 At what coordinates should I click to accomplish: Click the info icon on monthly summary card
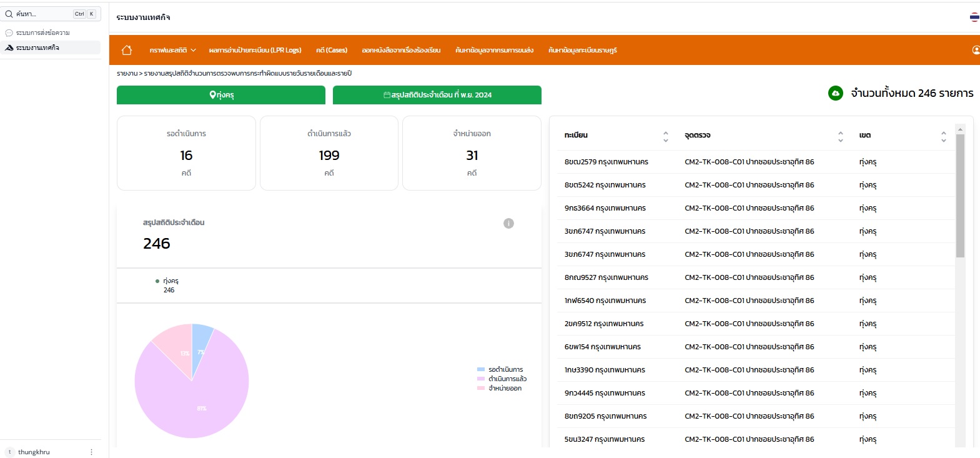click(508, 223)
